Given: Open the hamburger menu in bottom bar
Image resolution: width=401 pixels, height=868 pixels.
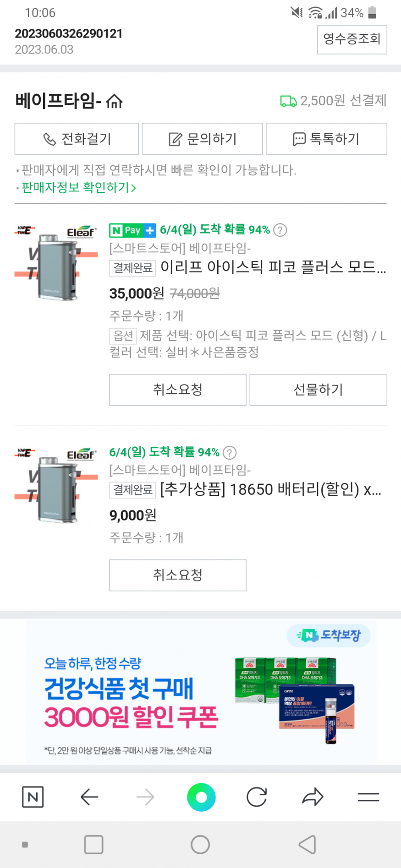Looking at the screenshot, I should (368, 797).
